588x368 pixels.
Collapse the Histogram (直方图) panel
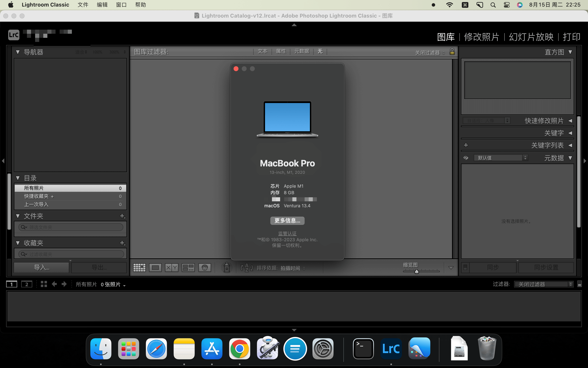570,52
